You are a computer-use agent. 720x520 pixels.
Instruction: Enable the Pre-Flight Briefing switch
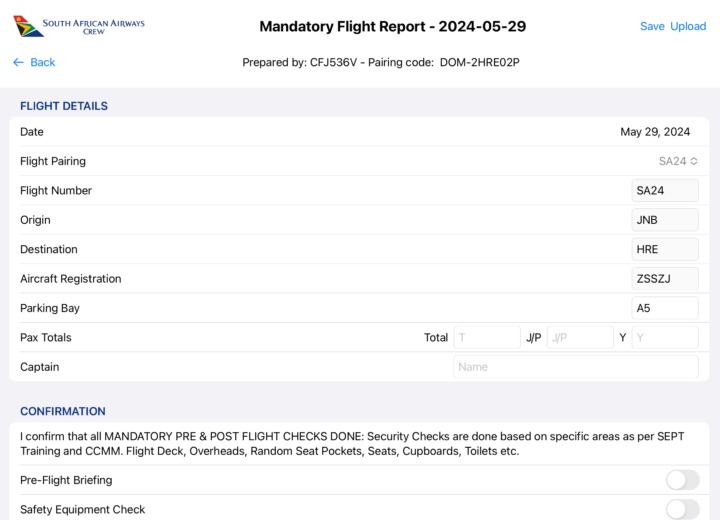point(682,480)
